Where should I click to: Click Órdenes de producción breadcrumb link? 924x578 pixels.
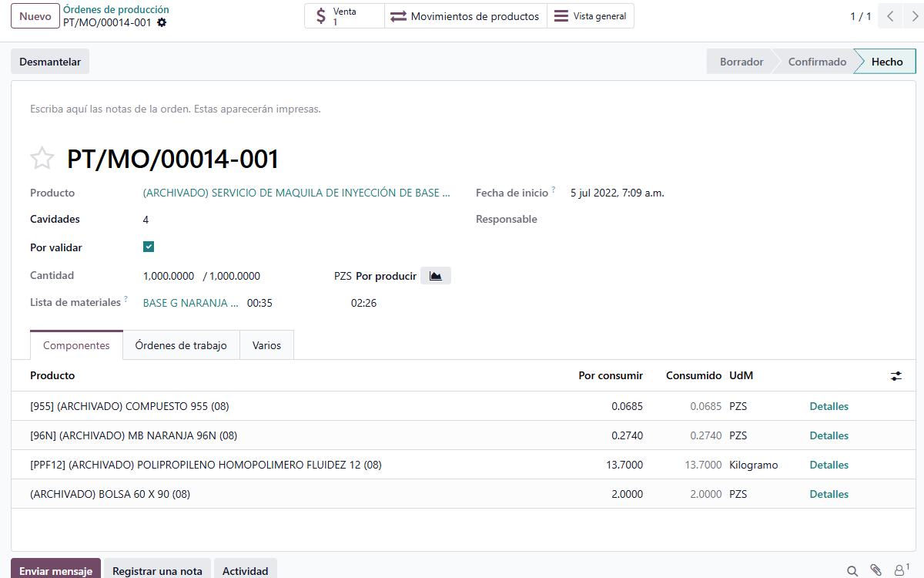[116, 10]
